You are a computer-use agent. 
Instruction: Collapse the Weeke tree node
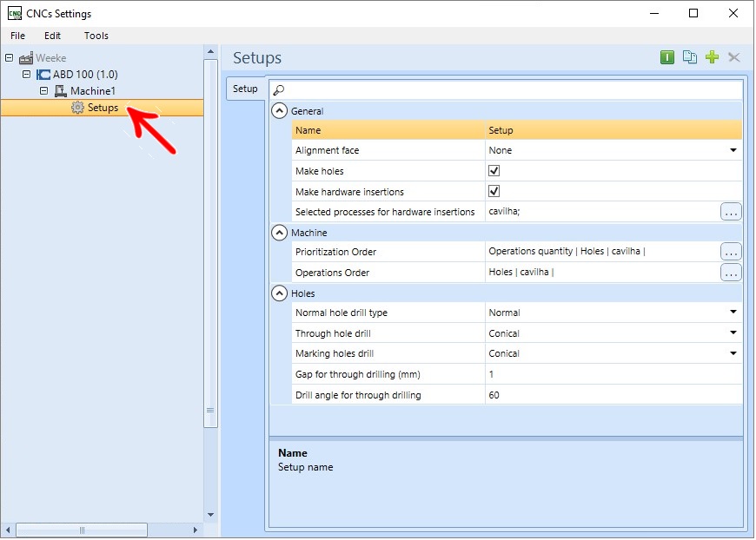point(10,58)
